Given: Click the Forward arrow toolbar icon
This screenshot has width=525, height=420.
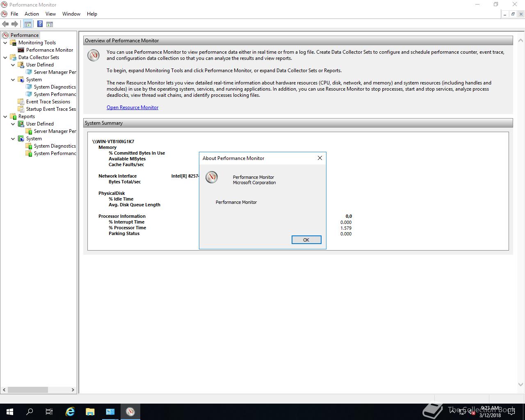Looking at the screenshot, I should pyautogui.click(x=15, y=24).
